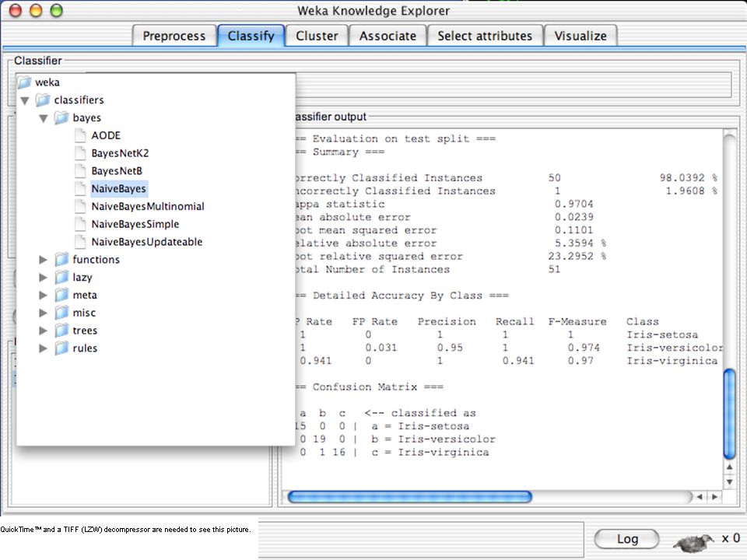
Task: Click the vertical scrollbar down arrow
Action: [729, 482]
